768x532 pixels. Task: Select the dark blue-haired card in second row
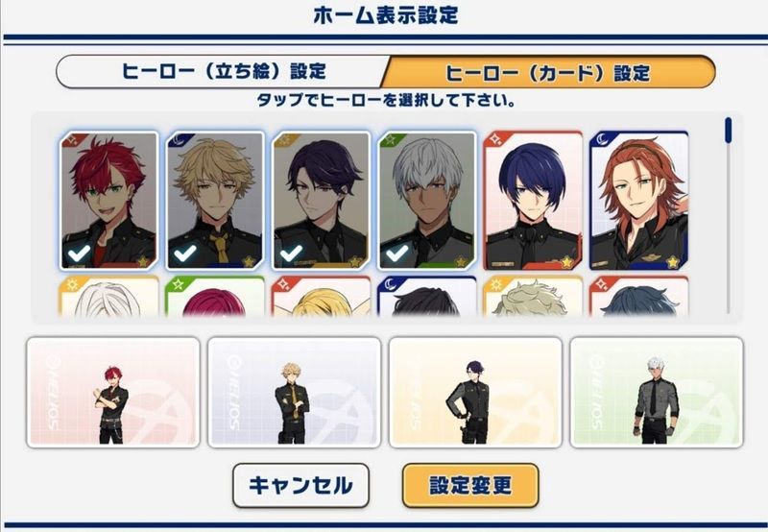639,296
